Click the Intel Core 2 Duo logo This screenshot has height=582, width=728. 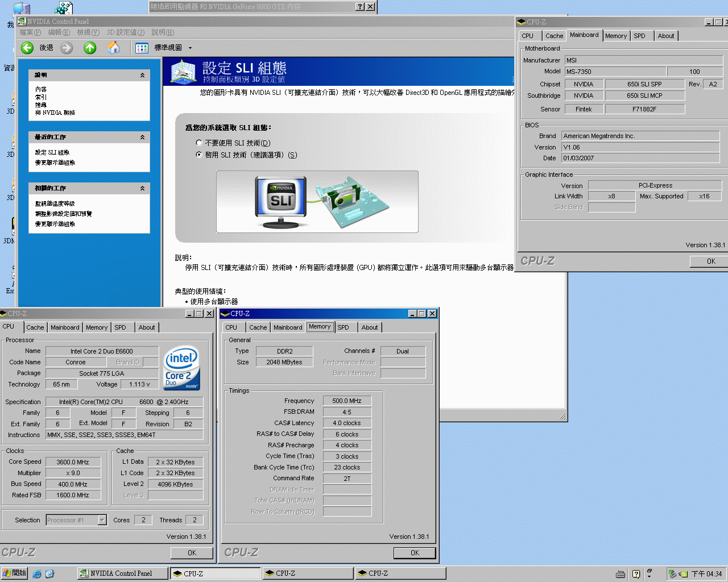pyautogui.click(x=182, y=368)
